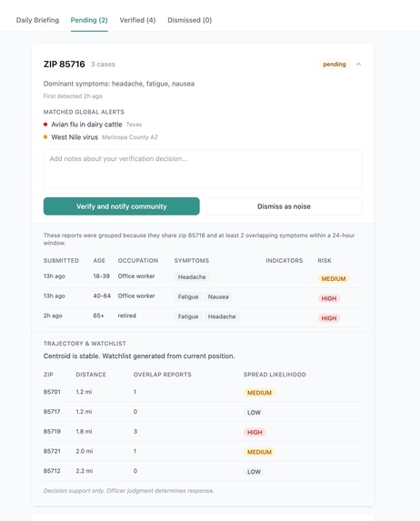Click the 65+ age cell

(98, 316)
